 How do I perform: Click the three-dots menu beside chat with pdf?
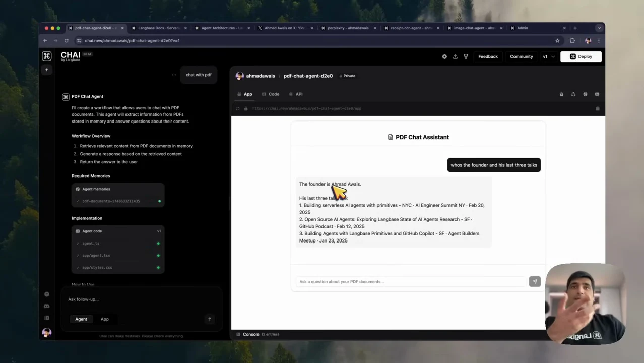(x=174, y=75)
